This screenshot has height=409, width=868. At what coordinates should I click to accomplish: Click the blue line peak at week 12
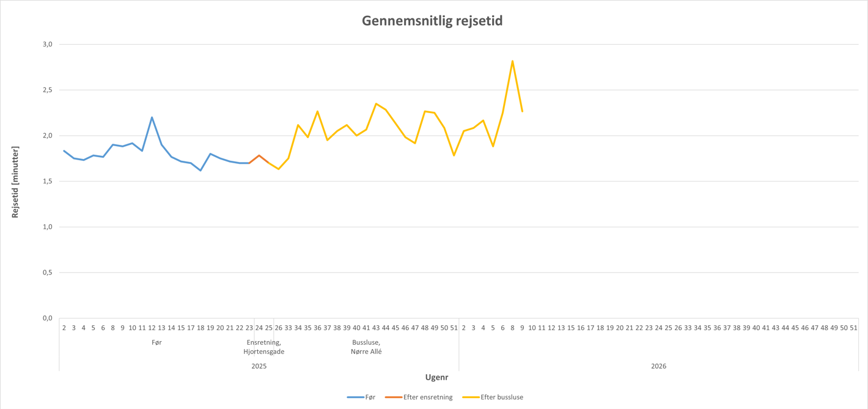pyautogui.click(x=152, y=117)
